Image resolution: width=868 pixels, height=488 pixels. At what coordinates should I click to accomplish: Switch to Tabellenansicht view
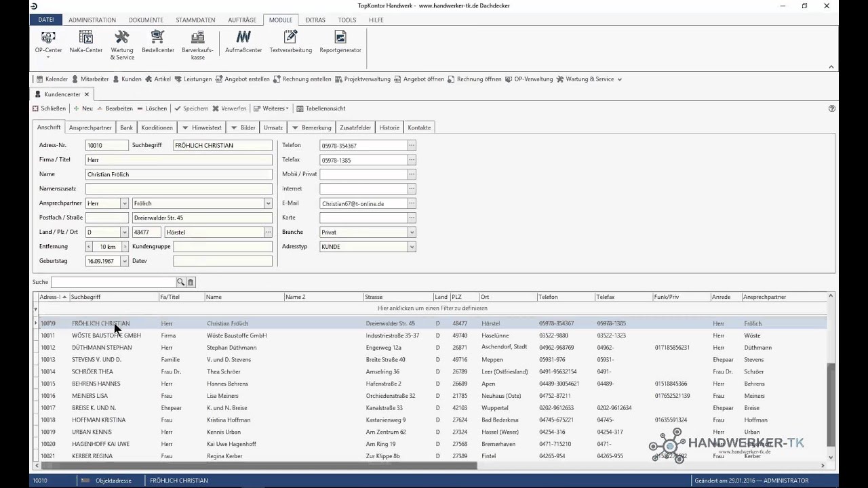[x=321, y=108]
